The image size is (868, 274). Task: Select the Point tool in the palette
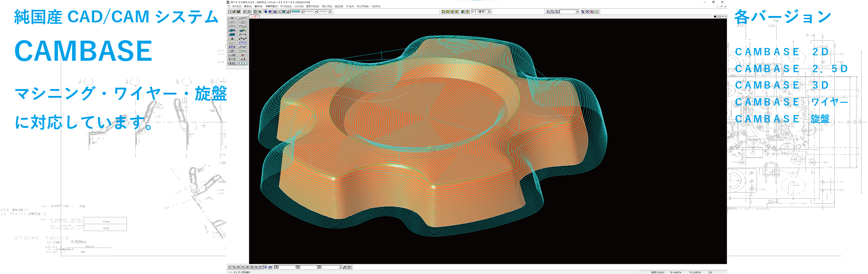pos(232,18)
